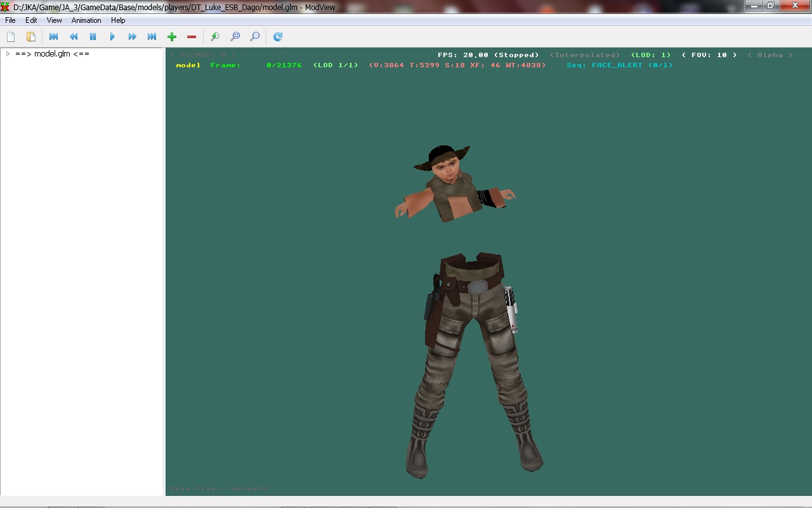The image size is (812, 508).
Task: Click the (Interpolated) overlay label
Action: point(585,55)
